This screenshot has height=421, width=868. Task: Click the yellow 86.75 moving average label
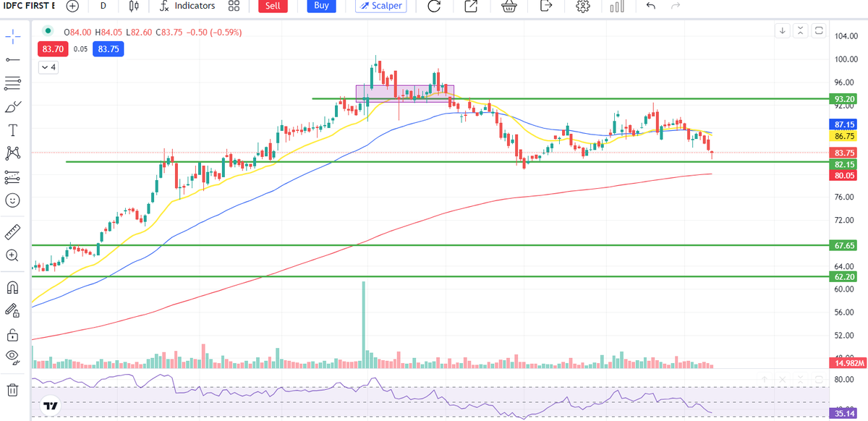coord(845,135)
